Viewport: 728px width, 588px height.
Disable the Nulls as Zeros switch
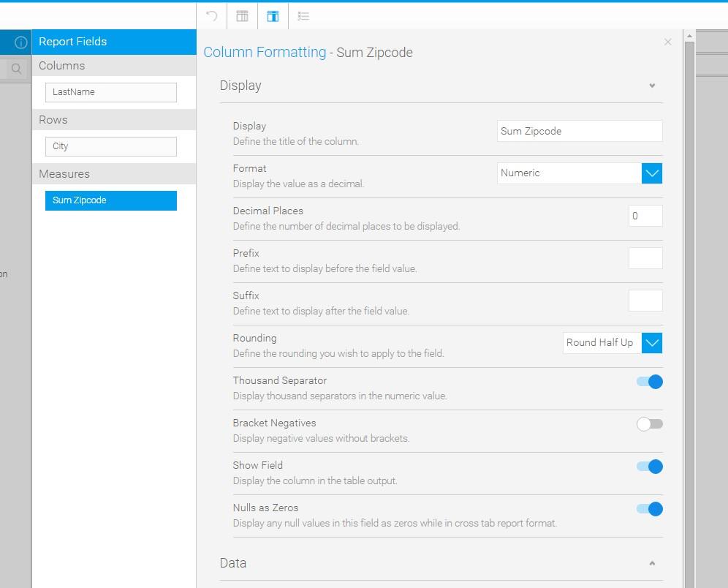point(650,509)
